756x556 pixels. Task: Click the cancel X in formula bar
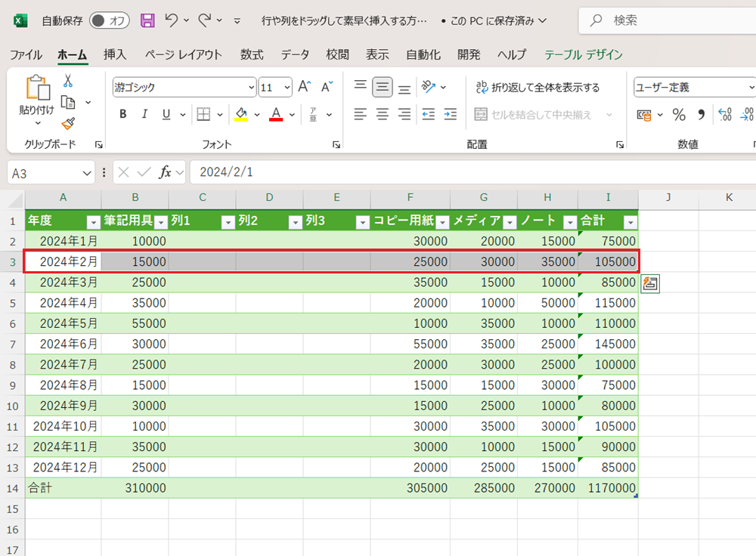pyautogui.click(x=123, y=172)
